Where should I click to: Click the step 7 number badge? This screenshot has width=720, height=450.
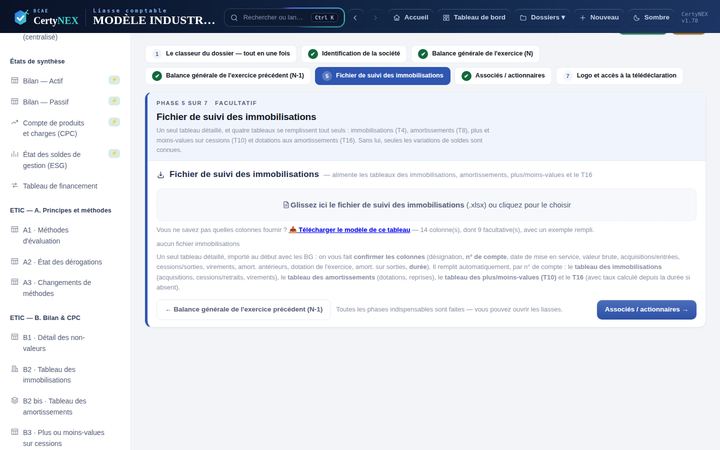pyautogui.click(x=568, y=76)
